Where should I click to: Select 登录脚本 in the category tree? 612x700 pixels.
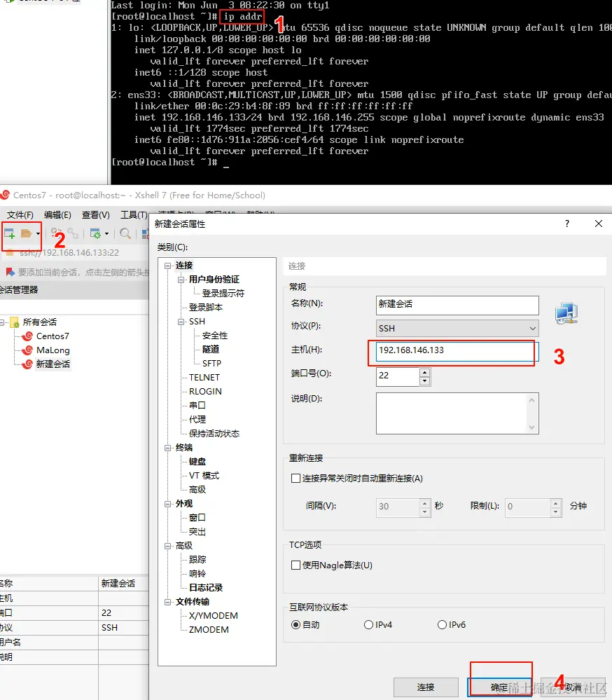[x=206, y=308]
